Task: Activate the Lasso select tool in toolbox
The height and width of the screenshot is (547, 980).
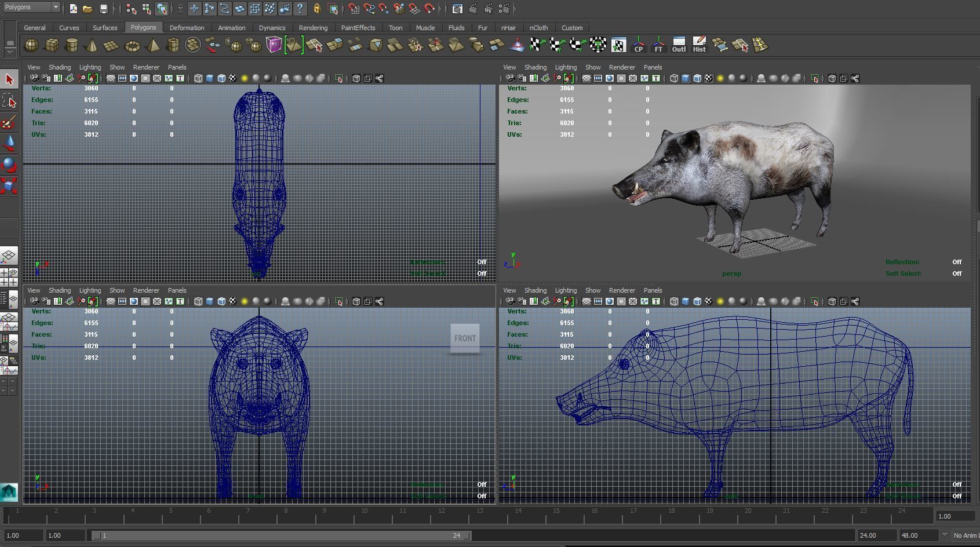Action: 9,101
